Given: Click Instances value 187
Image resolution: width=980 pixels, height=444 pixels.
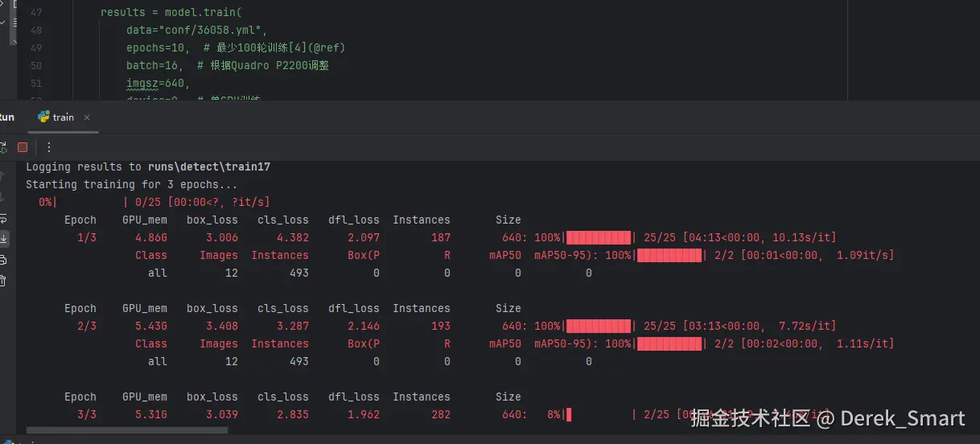Looking at the screenshot, I should pos(441,237).
